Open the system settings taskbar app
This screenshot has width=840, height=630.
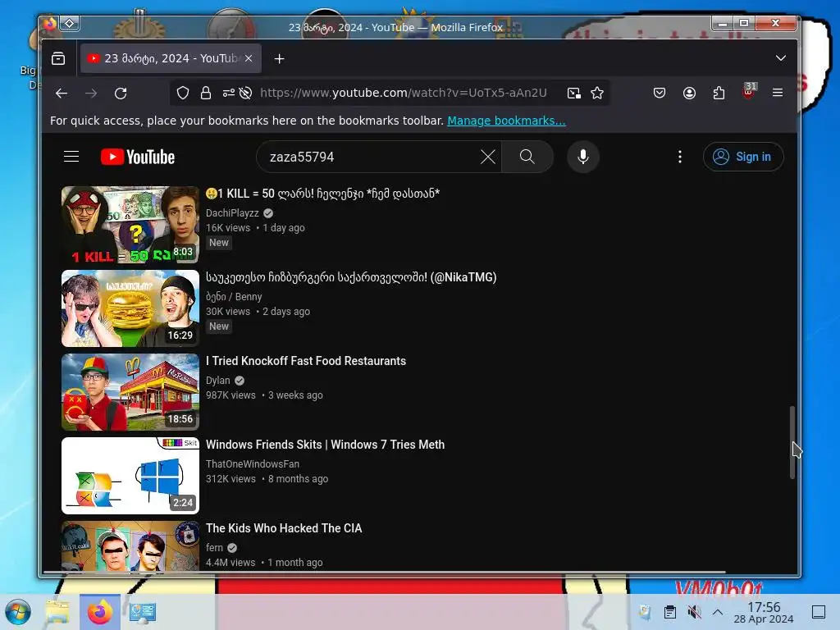(143, 612)
